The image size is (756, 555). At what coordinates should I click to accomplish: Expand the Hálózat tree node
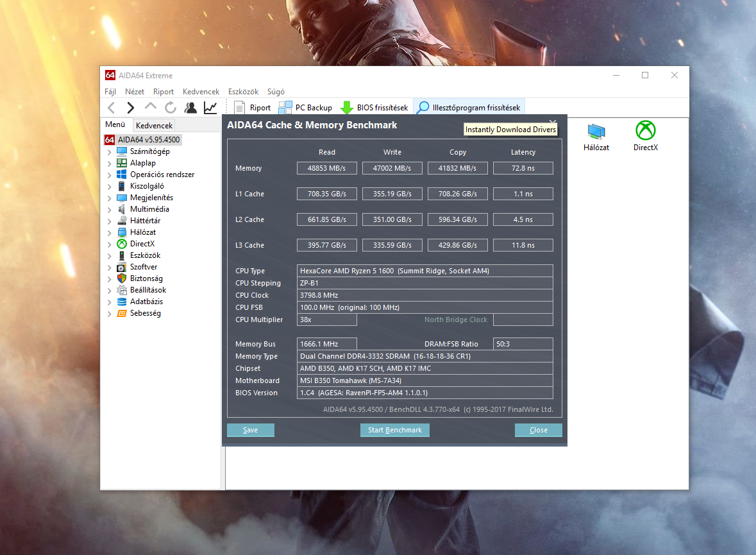(110, 233)
